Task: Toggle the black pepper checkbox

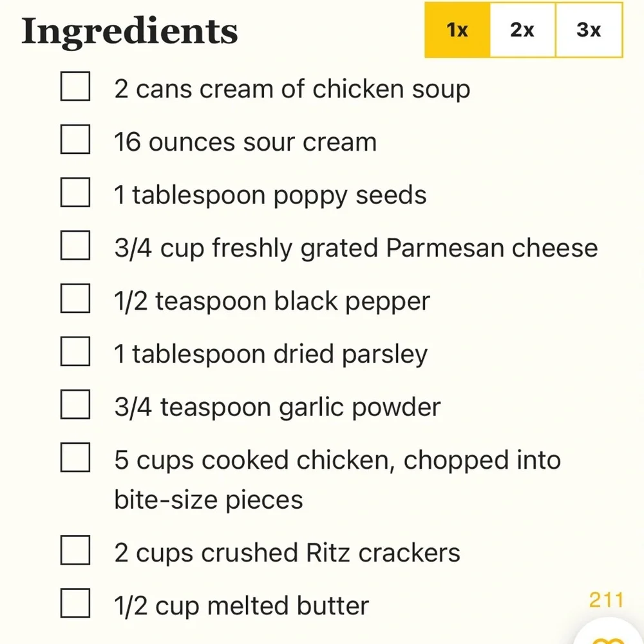Action: pyautogui.click(x=75, y=298)
